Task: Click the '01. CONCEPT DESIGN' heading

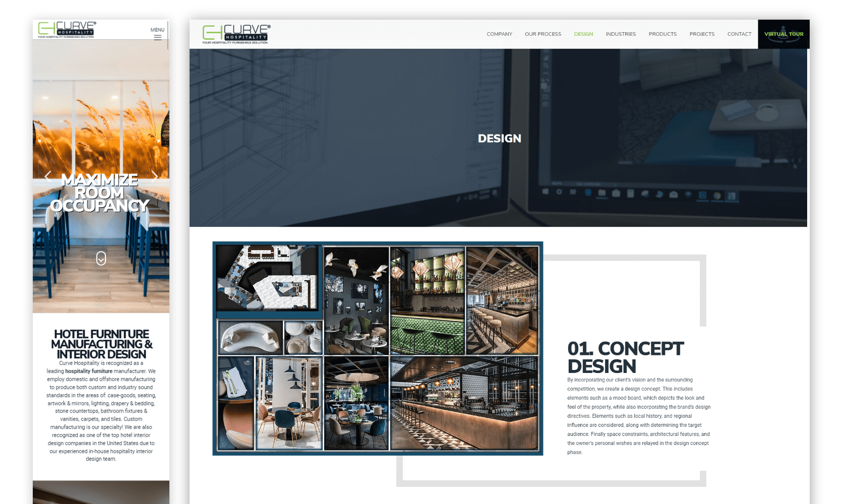Action: tap(625, 357)
